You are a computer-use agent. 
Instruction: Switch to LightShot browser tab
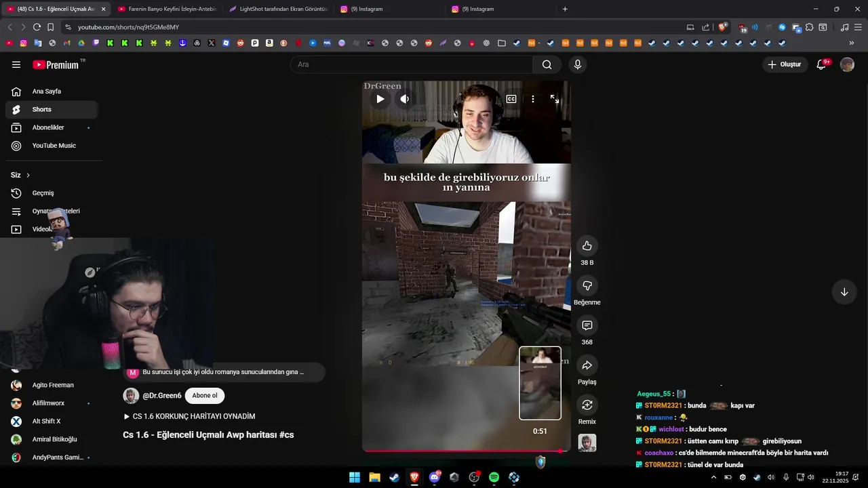(278, 9)
